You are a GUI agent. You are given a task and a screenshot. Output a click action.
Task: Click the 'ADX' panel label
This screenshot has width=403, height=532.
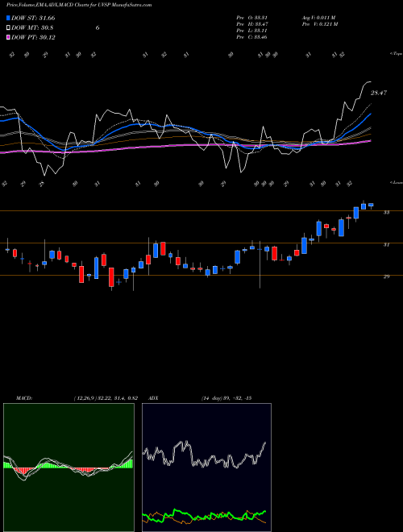tap(153, 398)
